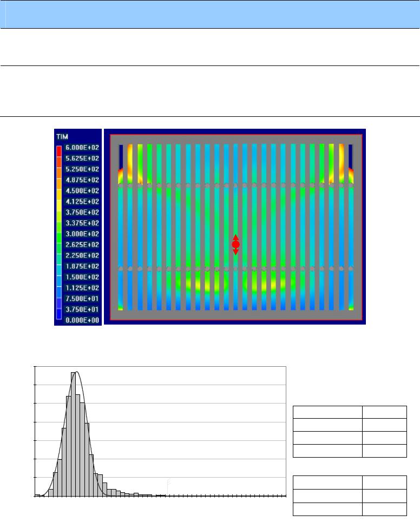Click the upward red arrow above the marker
The height and width of the screenshot is (522, 420).
pyautogui.click(x=235, y=237)
